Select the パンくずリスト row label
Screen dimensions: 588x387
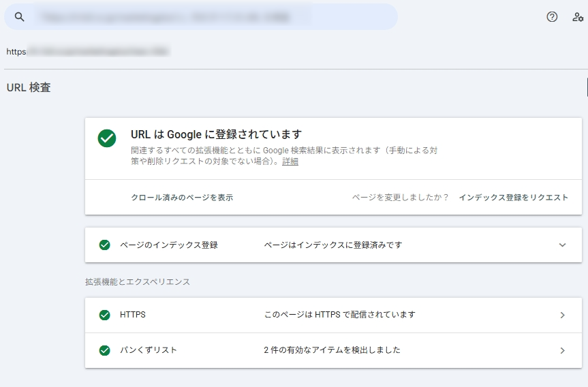[x=148, y=350]
